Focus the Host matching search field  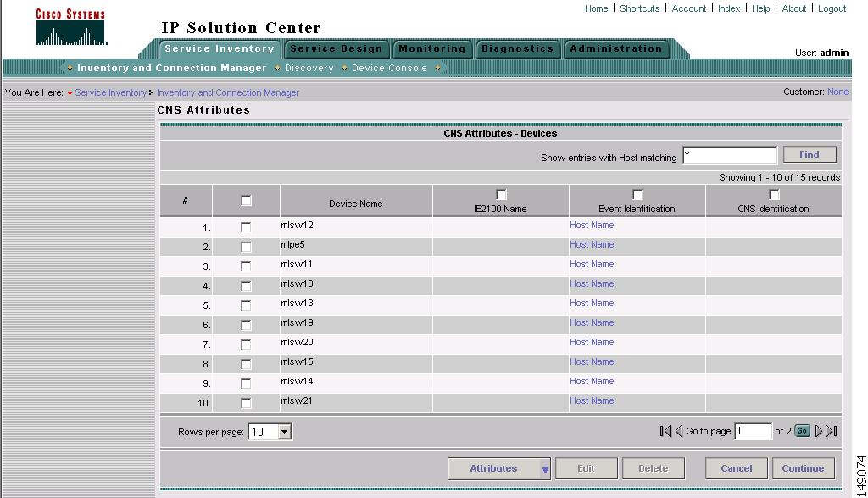[x=730, y=155]
